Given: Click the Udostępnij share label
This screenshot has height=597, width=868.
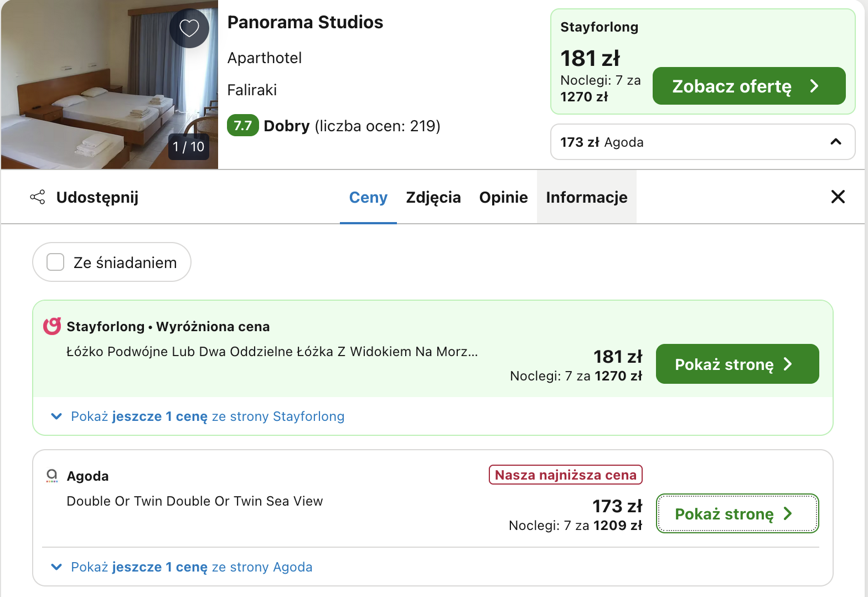Looking at the screenshot, I should tap(97, 197).
